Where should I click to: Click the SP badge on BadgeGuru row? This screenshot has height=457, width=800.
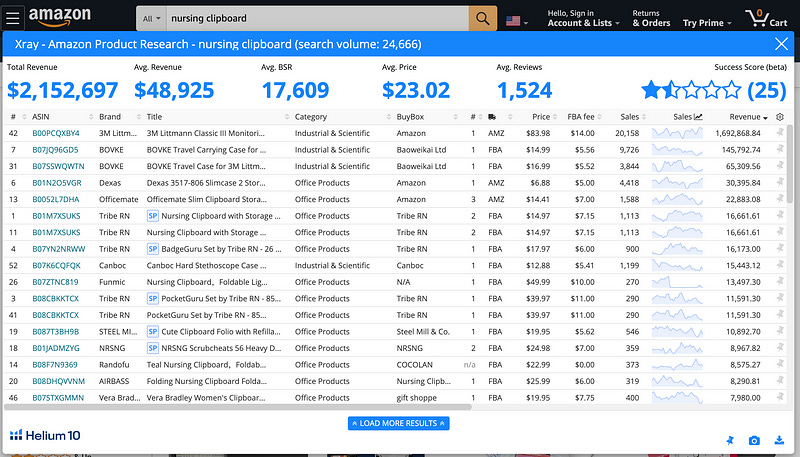(153, 248)
